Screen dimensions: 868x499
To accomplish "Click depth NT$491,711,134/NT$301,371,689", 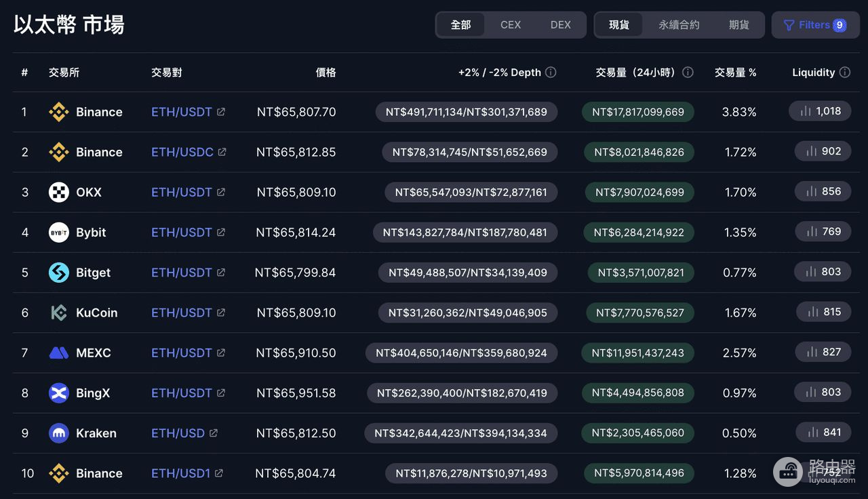I will (x=467, y=112).
